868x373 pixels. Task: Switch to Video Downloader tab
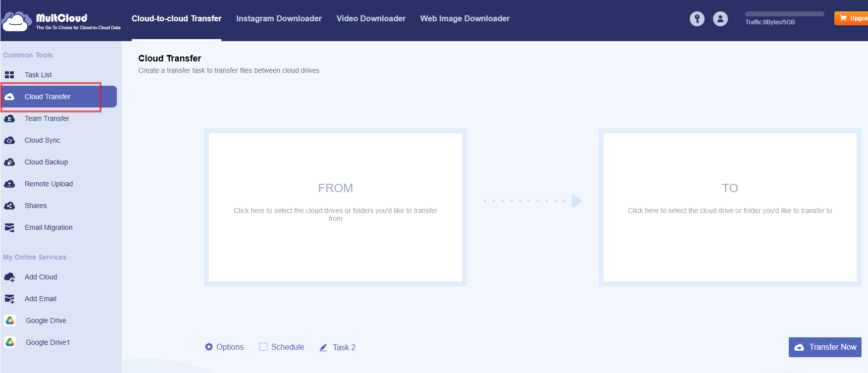pos(371,18)
